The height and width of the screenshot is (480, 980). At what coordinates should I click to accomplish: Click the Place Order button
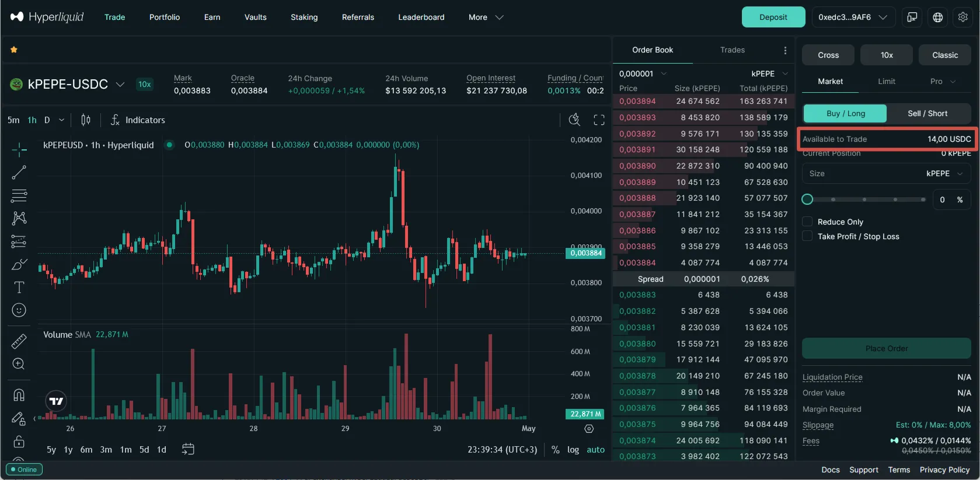click(887, 348)
